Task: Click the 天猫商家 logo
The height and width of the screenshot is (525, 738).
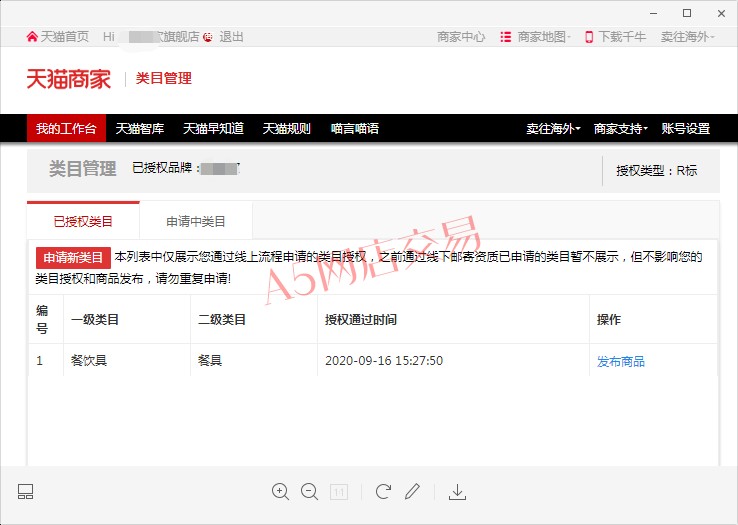Action: [69, 79]
